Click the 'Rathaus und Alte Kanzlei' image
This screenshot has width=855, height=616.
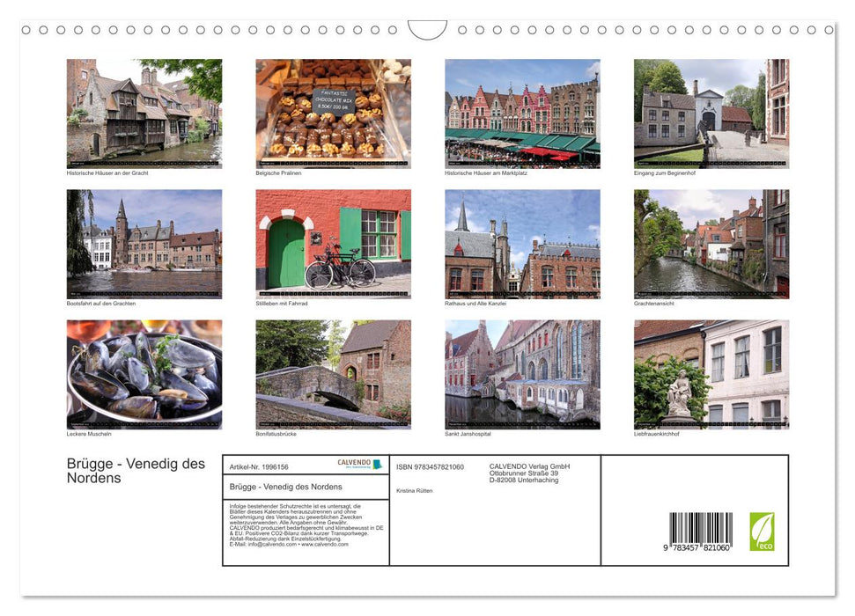coord(522,244)
